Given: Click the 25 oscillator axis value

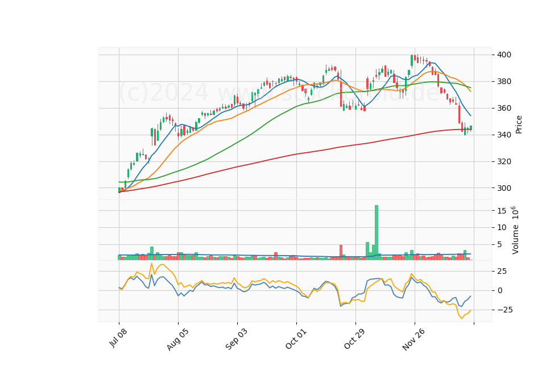Looking at the screenshot, I should (x=502, y=272).
